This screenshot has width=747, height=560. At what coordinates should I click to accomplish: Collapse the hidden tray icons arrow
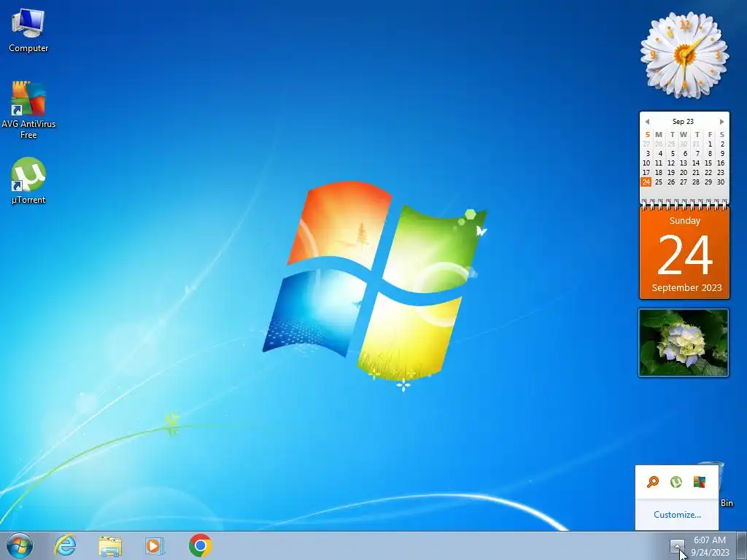677,546
